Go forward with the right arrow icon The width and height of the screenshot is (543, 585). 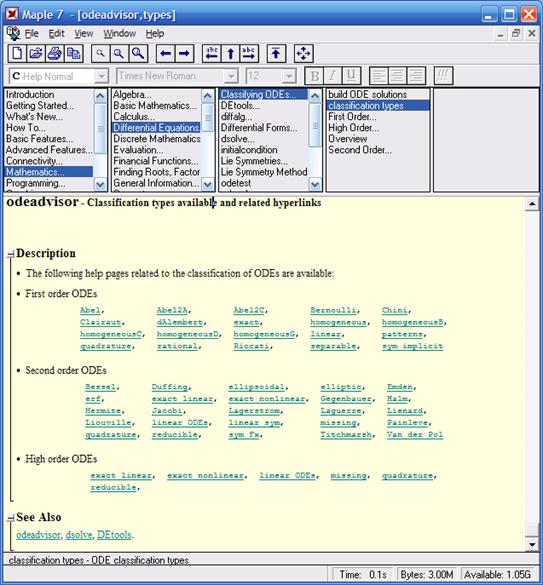point(184,53)
